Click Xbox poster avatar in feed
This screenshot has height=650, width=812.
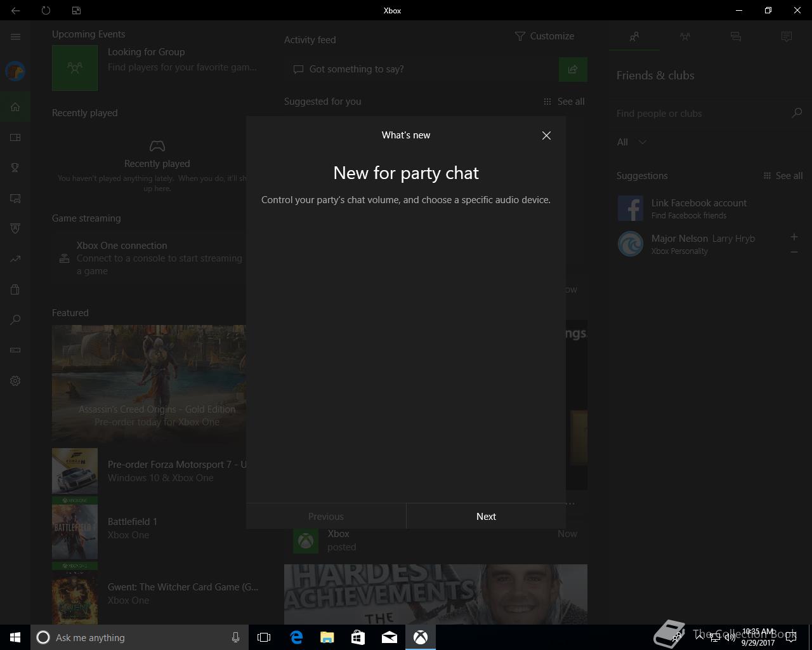pyautogui.click(x=306, y=541)
